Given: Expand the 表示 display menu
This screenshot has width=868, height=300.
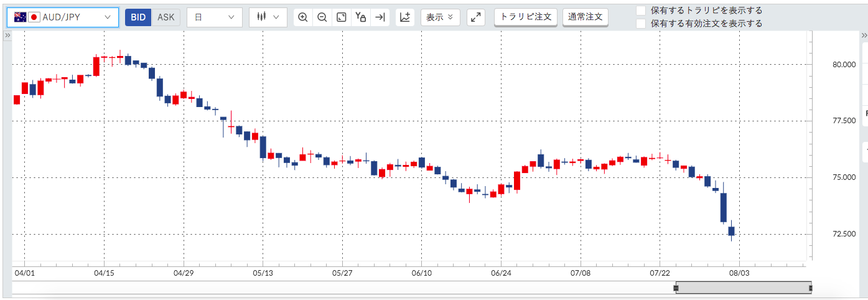Looking at the screenshot, I should 440,17.
